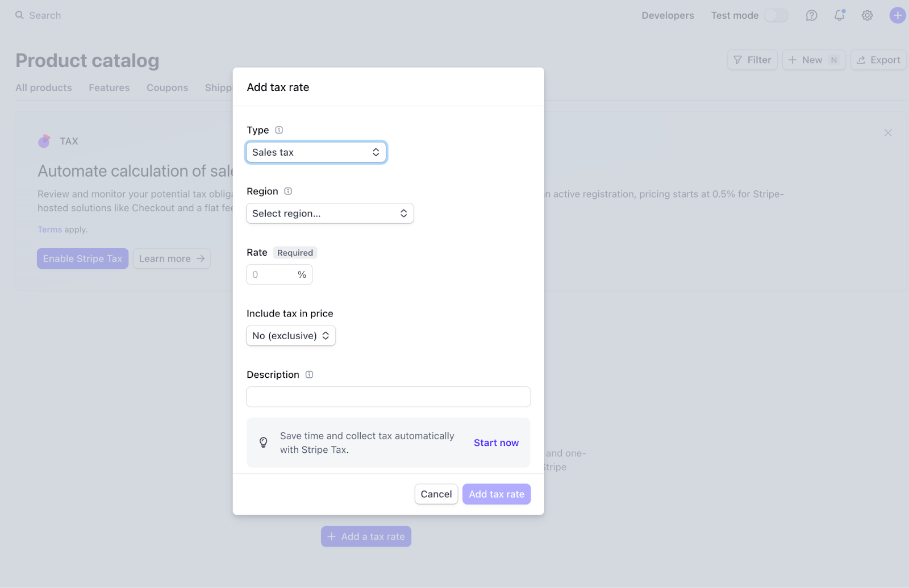The height and width of the screenshot is (588, 909).
Task: Open the notifications bell
Action: [839, 15]
